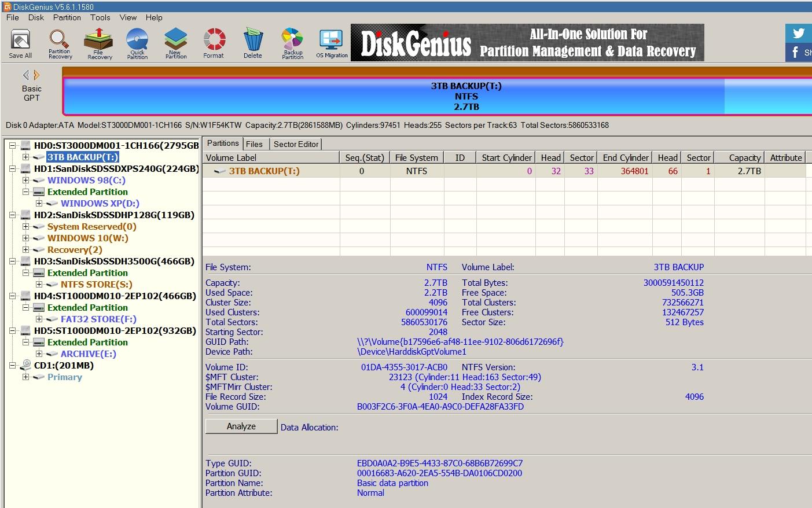
Task: Select Extended Partition under HD1
Action: coord(87,192)
